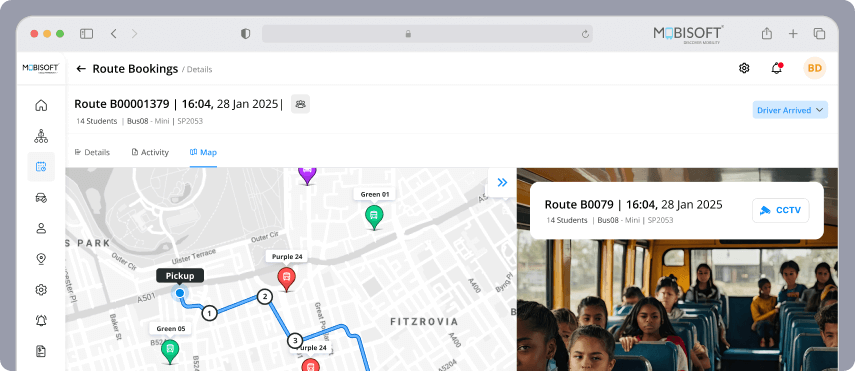Viewport: 855px width, 371px height.
Task: Open notifications bell with red dot
Action: tap(776, 68)
